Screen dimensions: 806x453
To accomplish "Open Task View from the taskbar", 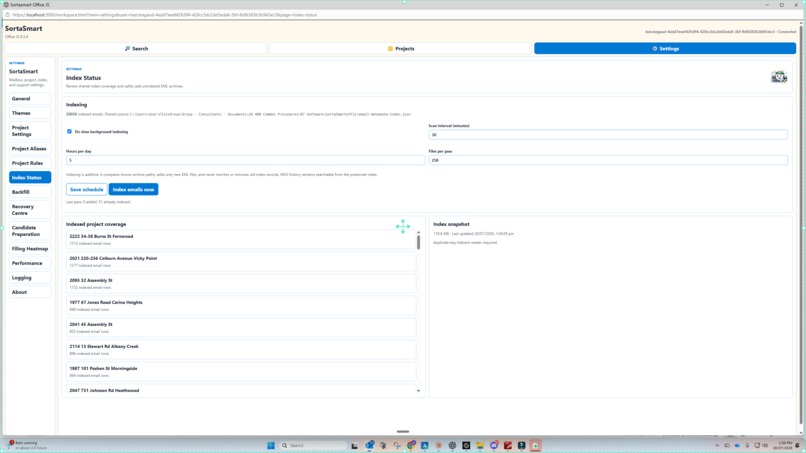I will pyautogui.click(x=354, y=446).
